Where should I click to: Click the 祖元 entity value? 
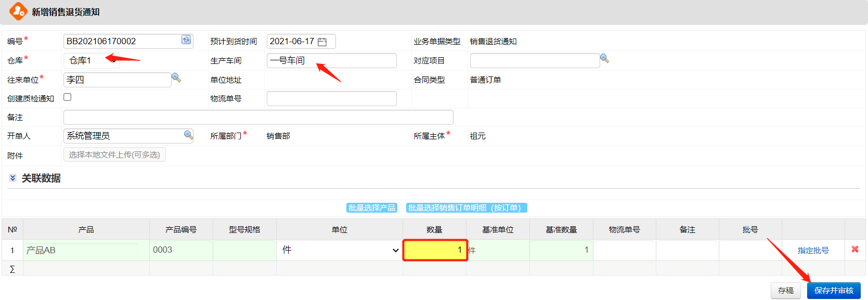478,136
